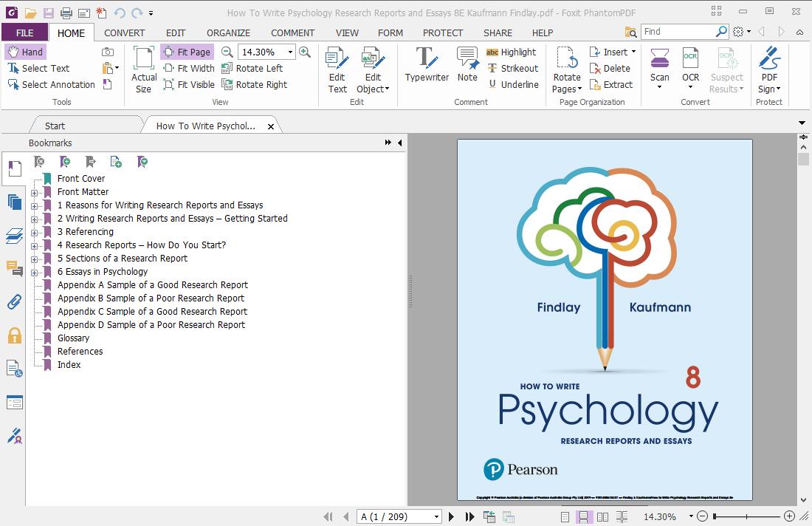
Task: Click the page-with-plus icon in Bookmarks toolbar
Action: pyautogui.click(x=116, y=163)
